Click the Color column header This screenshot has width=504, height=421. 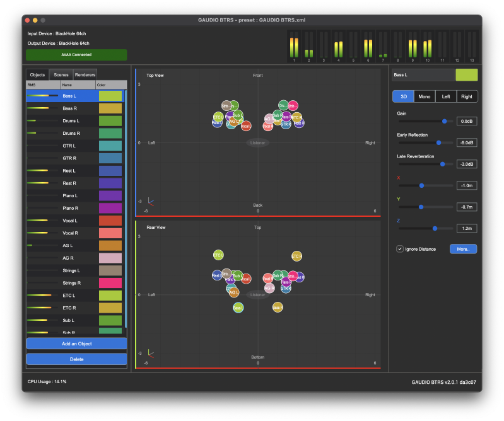[111, 85]
